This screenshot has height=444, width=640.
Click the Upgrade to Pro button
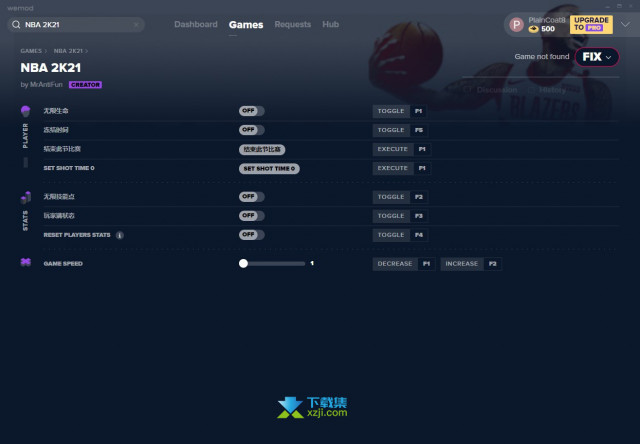click(x=591, y=24)
